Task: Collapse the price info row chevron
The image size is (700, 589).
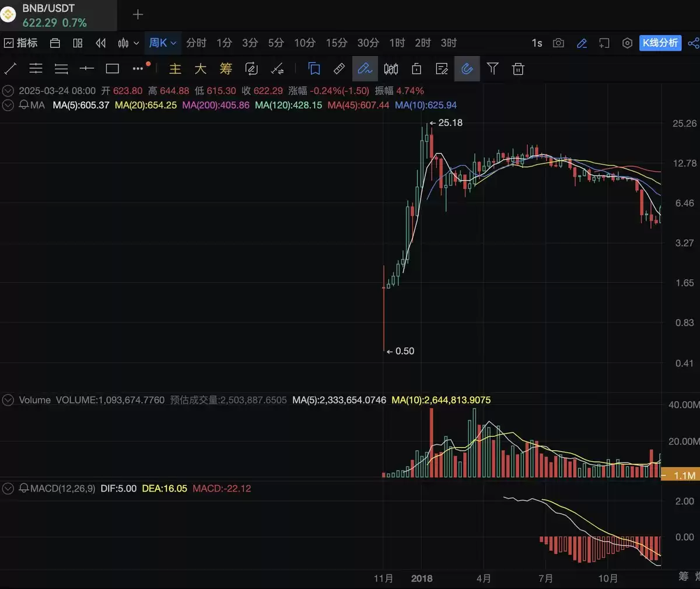Action: (8, 91)
